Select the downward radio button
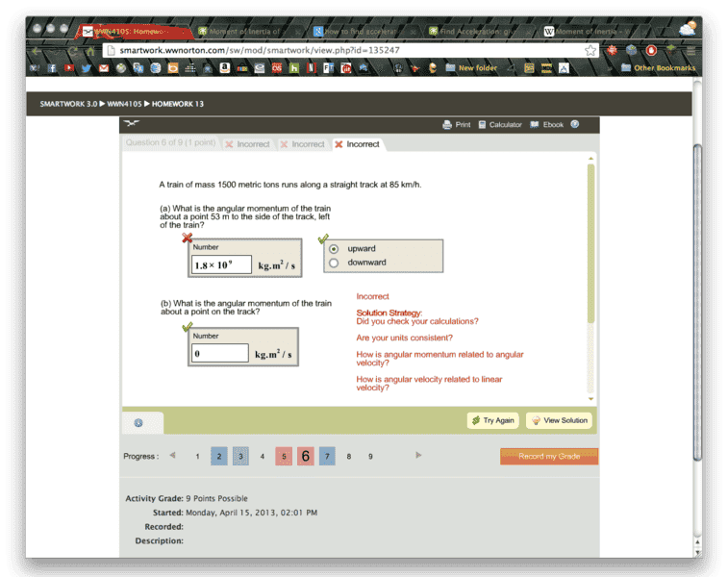Screen dimensions: 728x577 (334, 263)
